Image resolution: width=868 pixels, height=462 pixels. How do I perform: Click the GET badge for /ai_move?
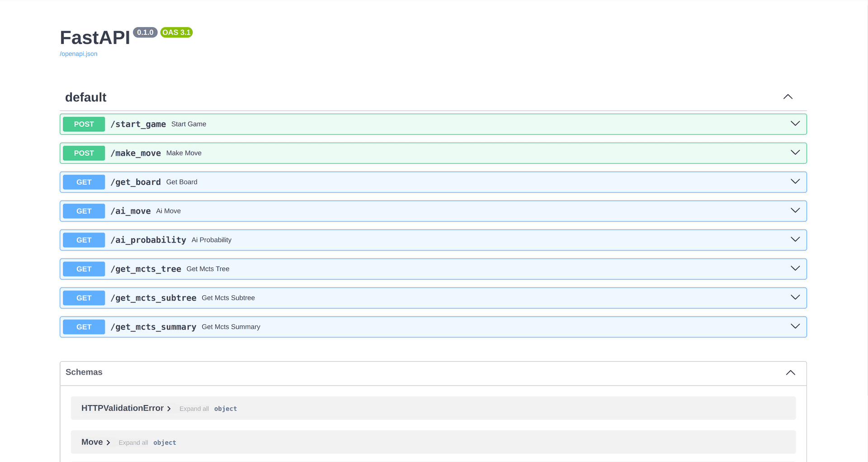84,211
